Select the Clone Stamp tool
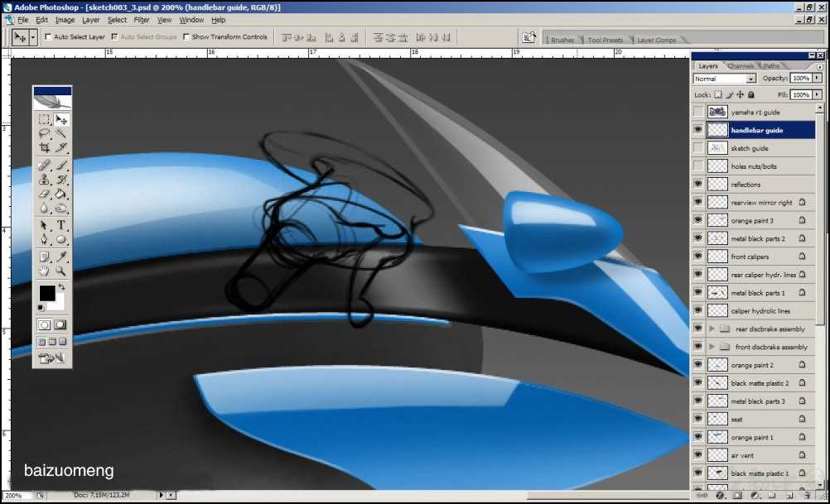The image size is (830, 504). (45, 180)
